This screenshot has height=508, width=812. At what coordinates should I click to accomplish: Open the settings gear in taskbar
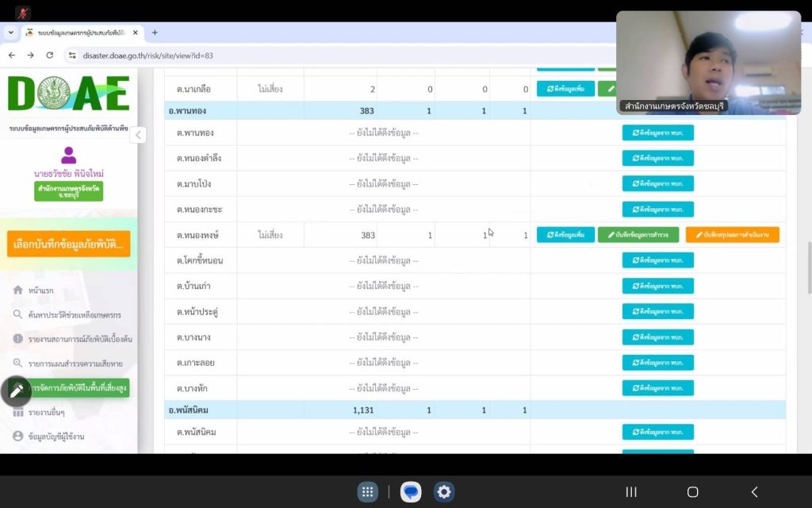(x=444, y=492)
